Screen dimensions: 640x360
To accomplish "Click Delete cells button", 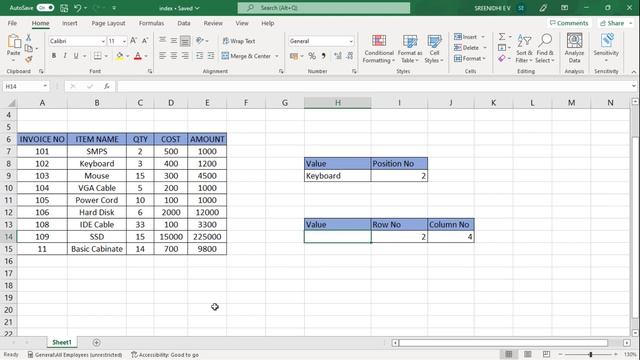I will tap(467, 48).
